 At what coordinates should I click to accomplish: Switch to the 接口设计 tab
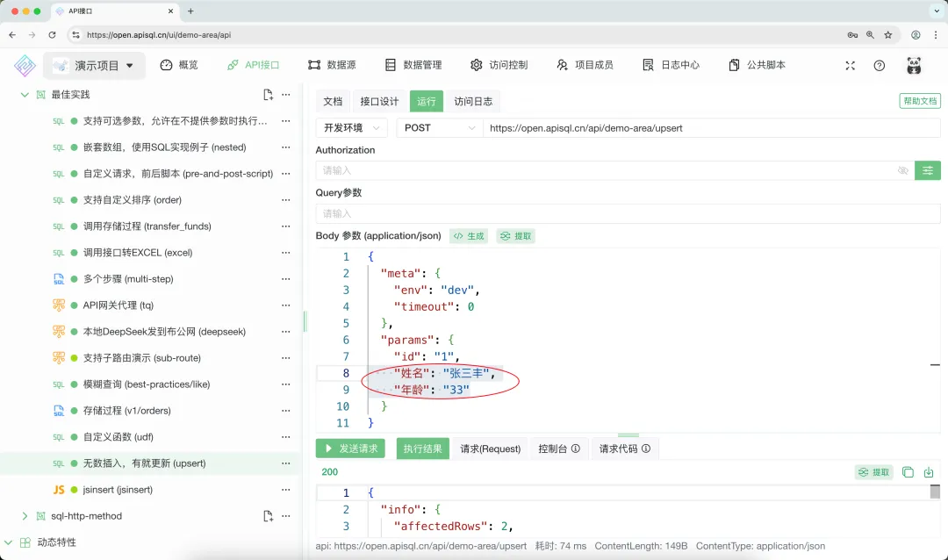click(378, 101)
